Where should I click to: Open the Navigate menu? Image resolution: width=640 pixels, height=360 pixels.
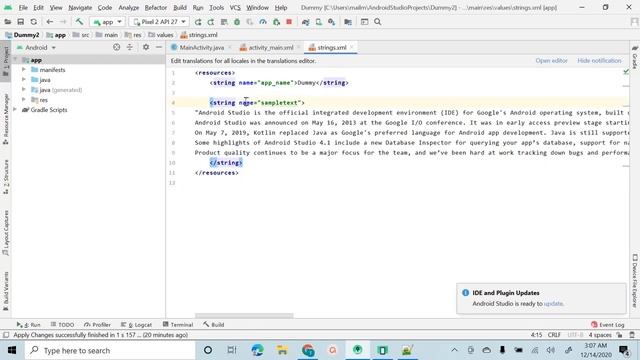80,8
